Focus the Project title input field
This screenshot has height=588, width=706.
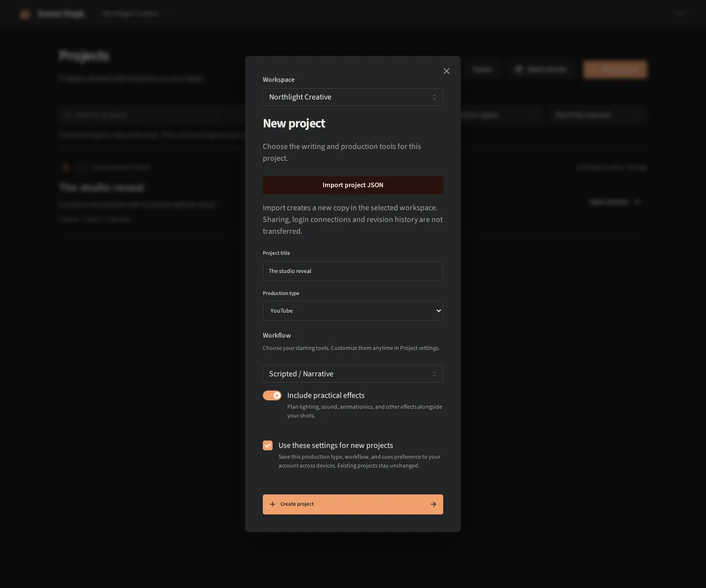point(353,271)
